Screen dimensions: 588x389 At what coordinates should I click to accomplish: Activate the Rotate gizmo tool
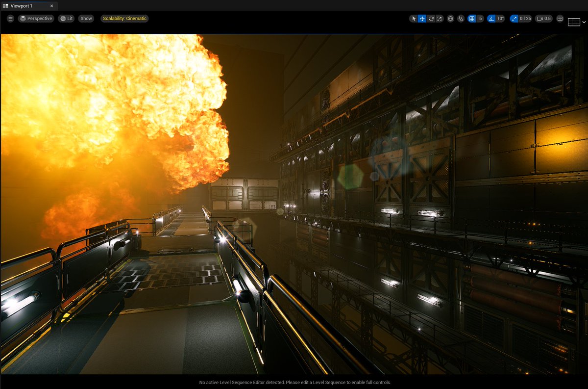(431, 19)
